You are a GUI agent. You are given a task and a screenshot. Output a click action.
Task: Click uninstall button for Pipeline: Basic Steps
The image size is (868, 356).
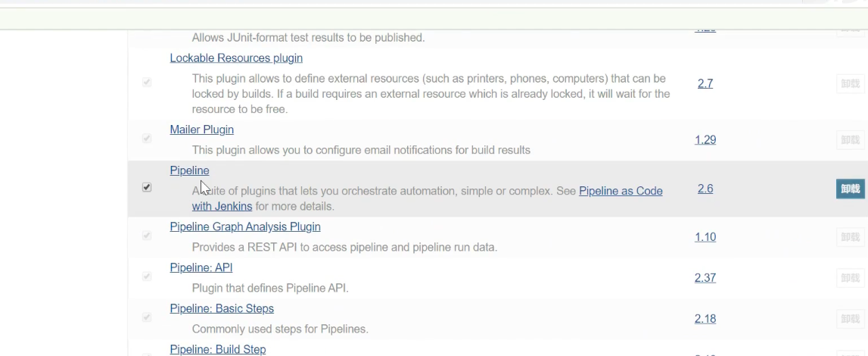click(851, 319)
